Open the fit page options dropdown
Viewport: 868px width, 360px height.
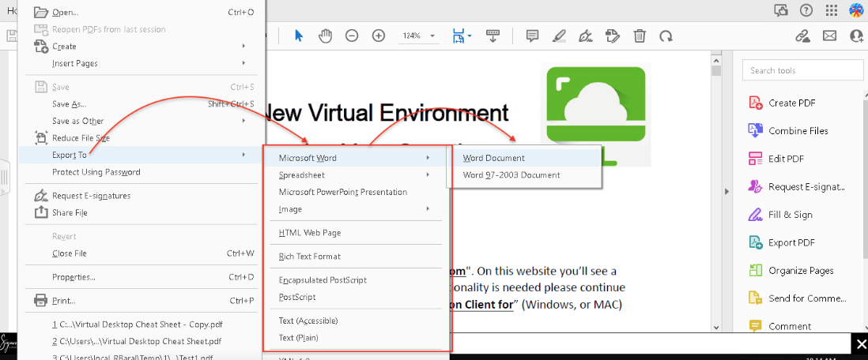[x=470, y=36]
